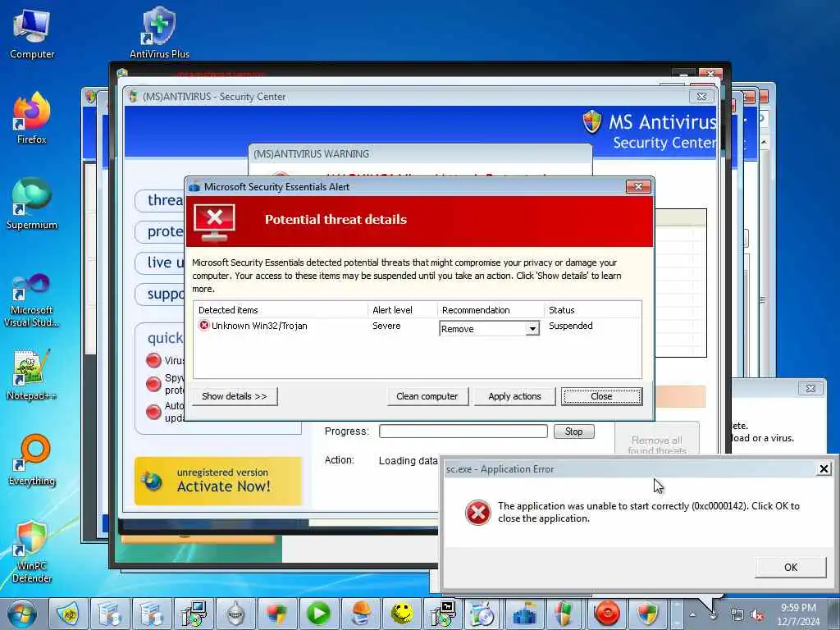Screen dimensions: 840x630
Task: Click the globe icon on Activate Now banner
Action: tap(152, 481)
